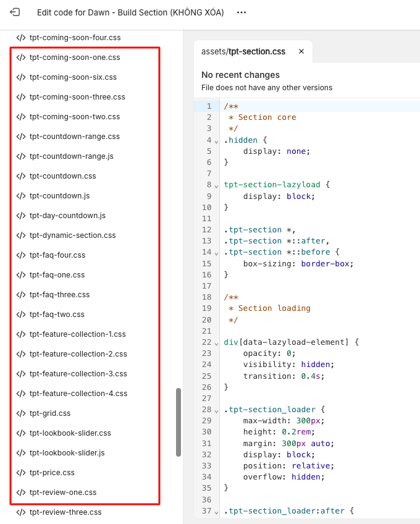Image resolution: width=420 pixels, height=524 pixels.
Task: Open file tpt-countdown.js
Action: coord(59,195)
